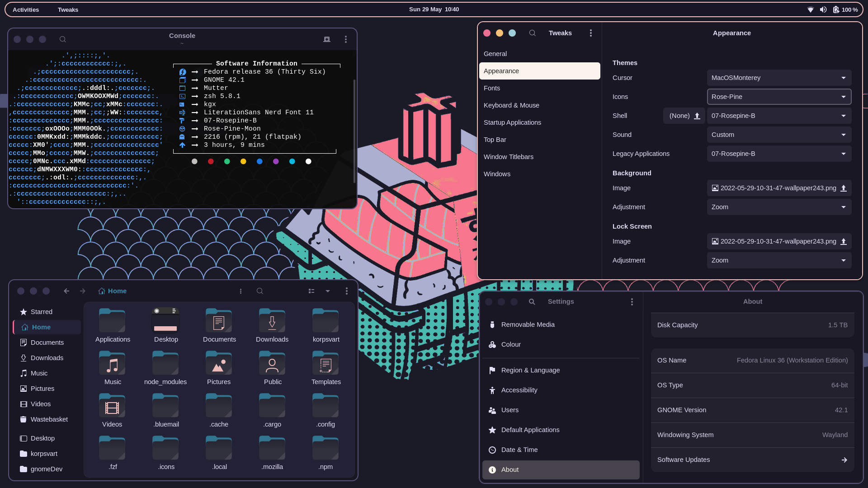Open Colour settings panel
The image size is (868, 488).
pyautogui.click(x=561, y=344)
